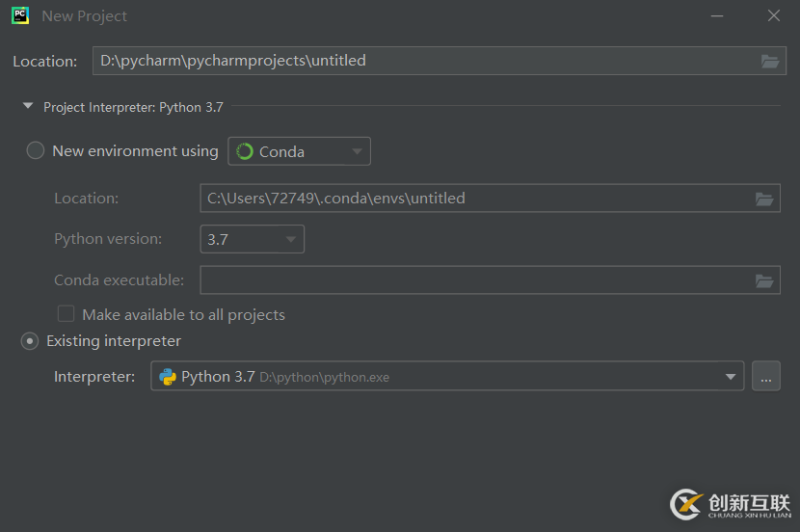Collapse Project Interpreter: Python 3.7 section

(28, 107)
